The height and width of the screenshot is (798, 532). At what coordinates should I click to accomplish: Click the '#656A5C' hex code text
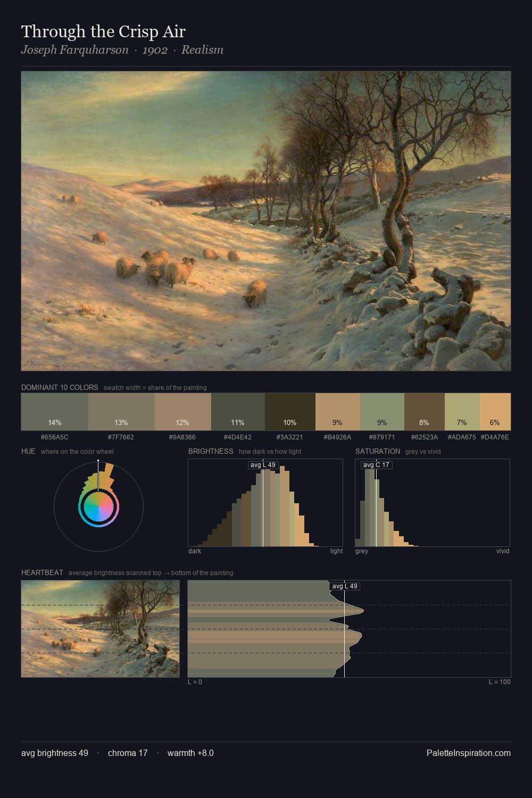[54, 437]
